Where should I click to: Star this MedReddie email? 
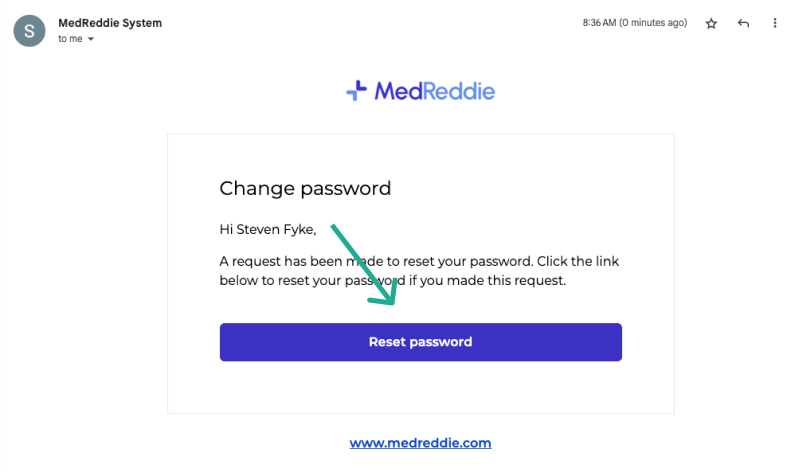coord(711,24)
